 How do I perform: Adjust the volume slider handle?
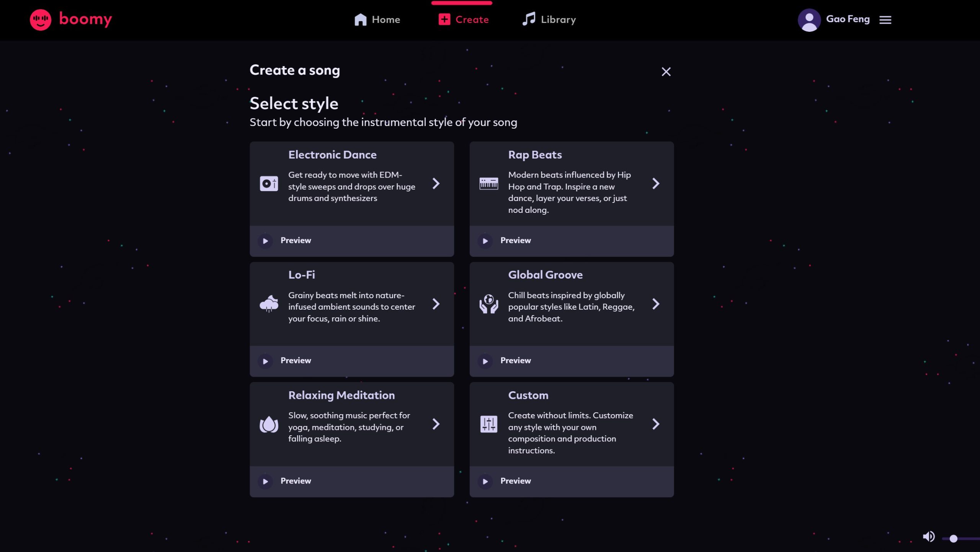pyautogui.click(x=953, y=539)
